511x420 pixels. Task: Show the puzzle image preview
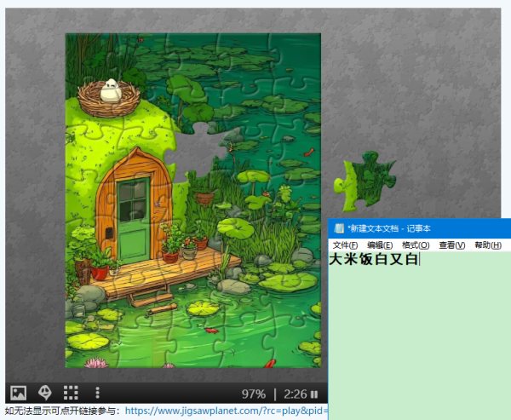18,393
